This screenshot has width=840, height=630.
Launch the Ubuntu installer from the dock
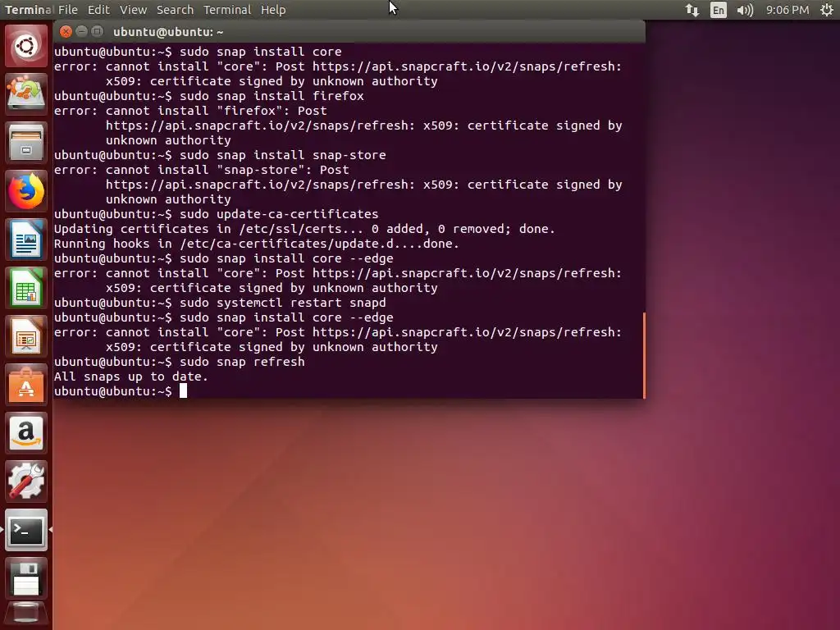tap(25, 94)
